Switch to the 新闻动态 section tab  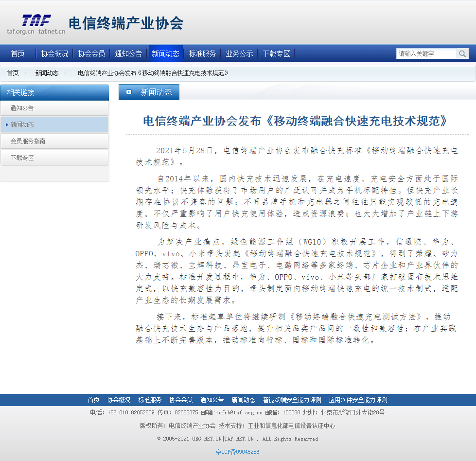pos(156,92)
